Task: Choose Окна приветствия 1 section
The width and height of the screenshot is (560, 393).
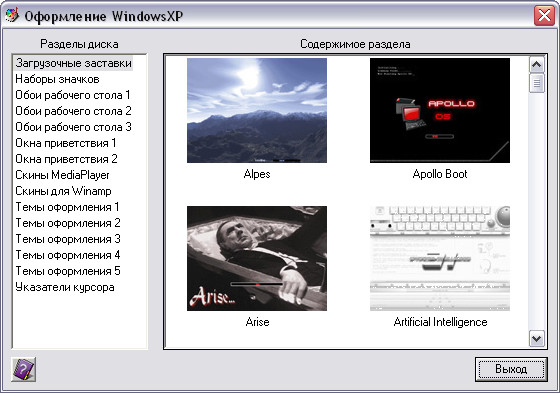Action: coord(66,143)
